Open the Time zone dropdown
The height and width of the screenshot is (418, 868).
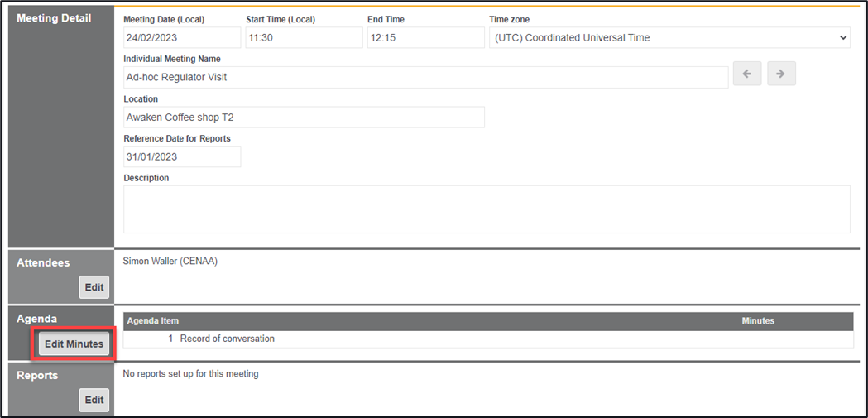pos(669,37)
